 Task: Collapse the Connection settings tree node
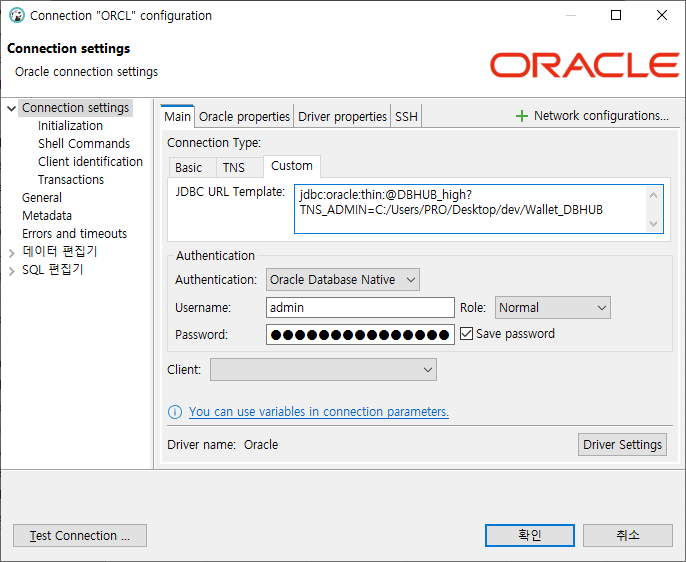pyautogui.click(x=12, y=108)
